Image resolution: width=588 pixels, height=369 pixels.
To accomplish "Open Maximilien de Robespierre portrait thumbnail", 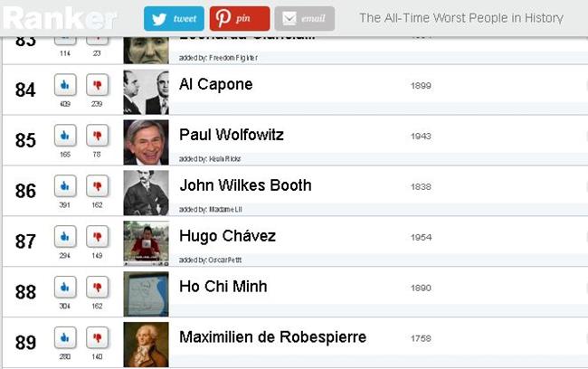I will pyautogui.click(x=147, y=345).
